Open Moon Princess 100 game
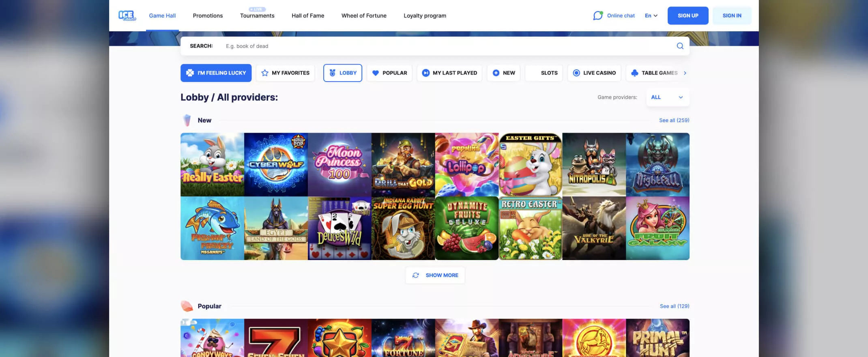The height and width of the screenshot is (357, 868). tap(339, 165)
